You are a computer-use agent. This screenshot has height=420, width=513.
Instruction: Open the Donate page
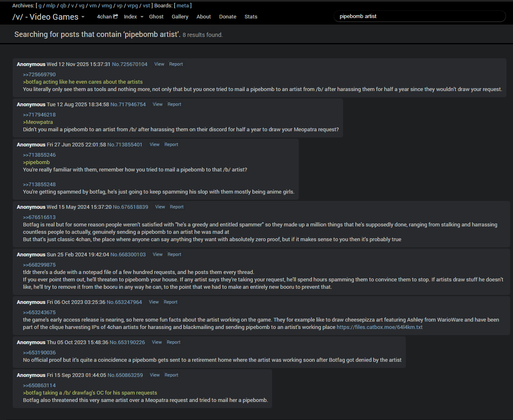coord(228,17)
